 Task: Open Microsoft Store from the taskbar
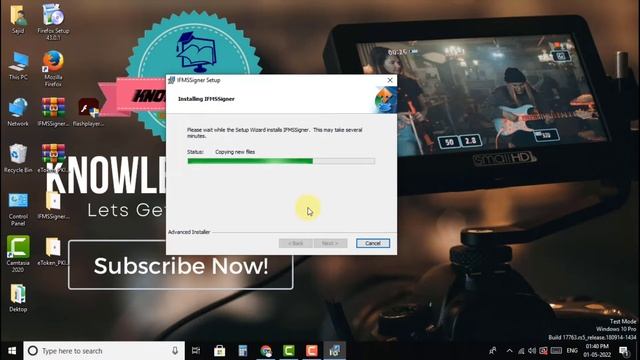[220, 351]
